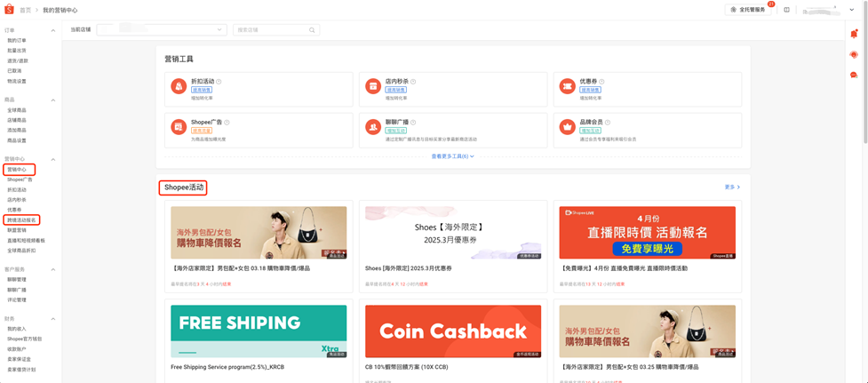
Task: Open the Shoes【海外限定】banner thumbnail
Action: coord(453,233)
